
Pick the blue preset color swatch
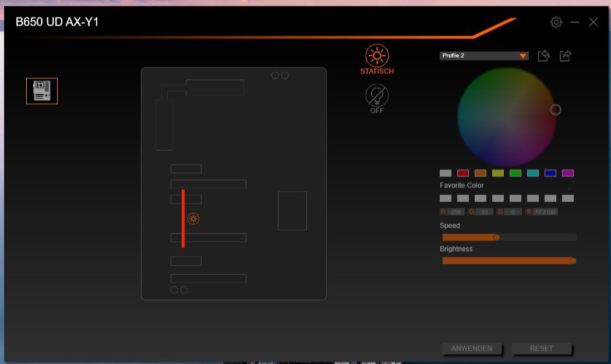tap(550, 173)
